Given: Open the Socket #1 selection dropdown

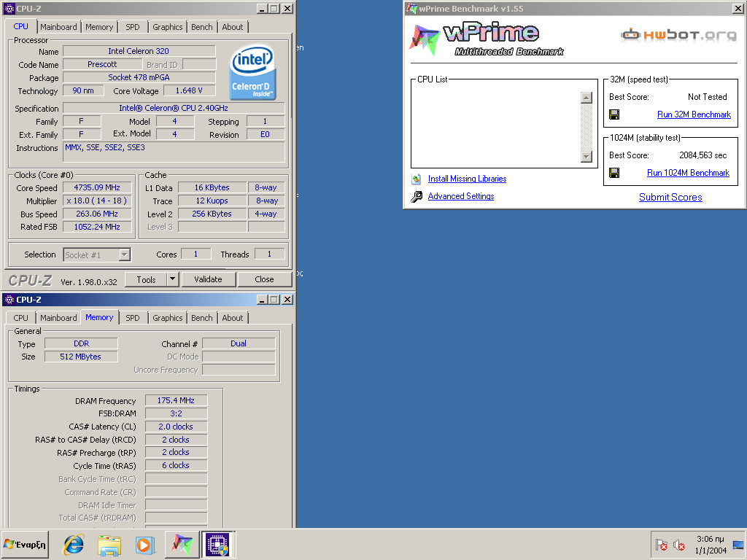Looking at the screenshot, I should (124, 254).
